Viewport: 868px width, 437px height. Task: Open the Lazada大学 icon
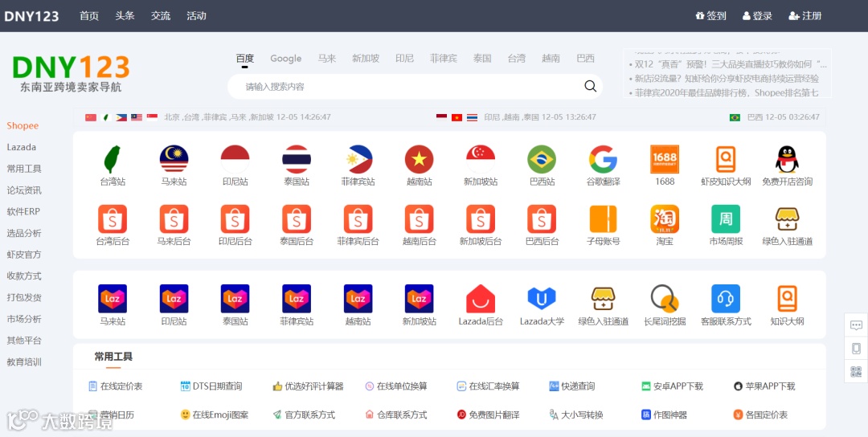click(542, 299)
